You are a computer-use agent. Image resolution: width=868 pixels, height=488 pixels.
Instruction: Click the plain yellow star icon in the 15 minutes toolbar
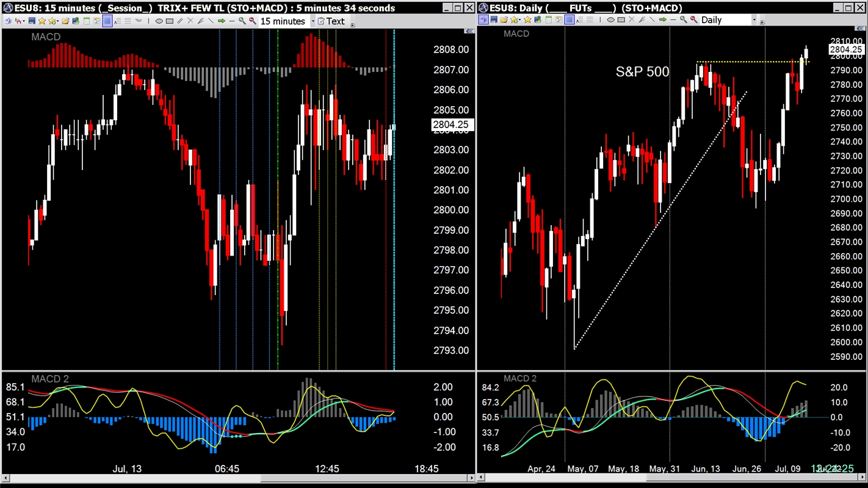pyautogui.click(x=42, y=21)
